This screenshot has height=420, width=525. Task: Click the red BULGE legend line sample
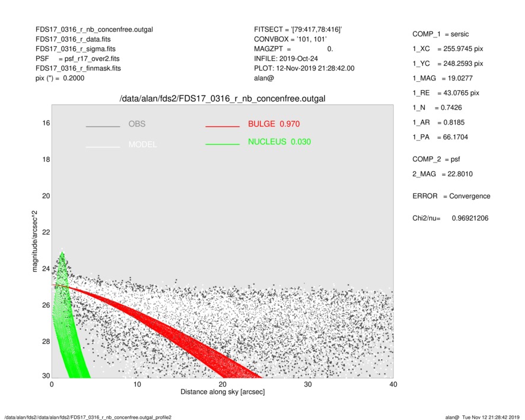tap(222, 126)
